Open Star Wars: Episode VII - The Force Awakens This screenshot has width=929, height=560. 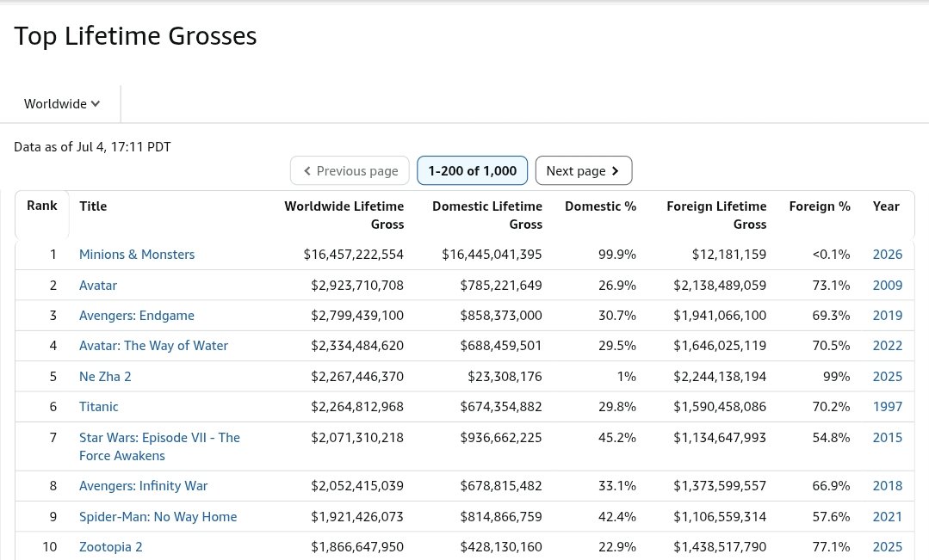click(159, 446)
